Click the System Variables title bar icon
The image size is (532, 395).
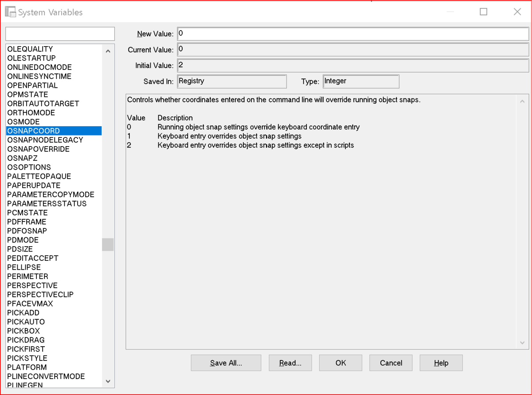10,12
